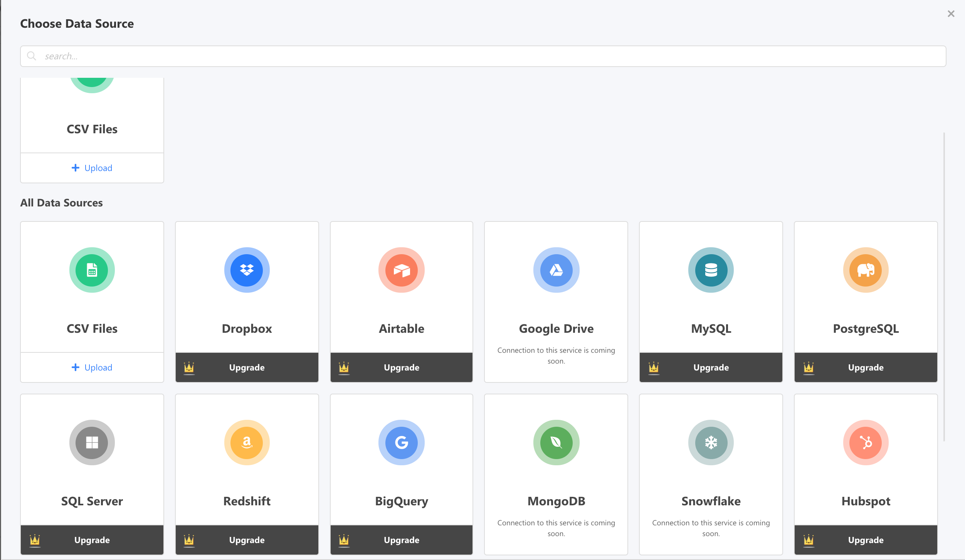965x560 pixels.
Task: Click MongoDB's coming soon message
Action: pos(556,528)
